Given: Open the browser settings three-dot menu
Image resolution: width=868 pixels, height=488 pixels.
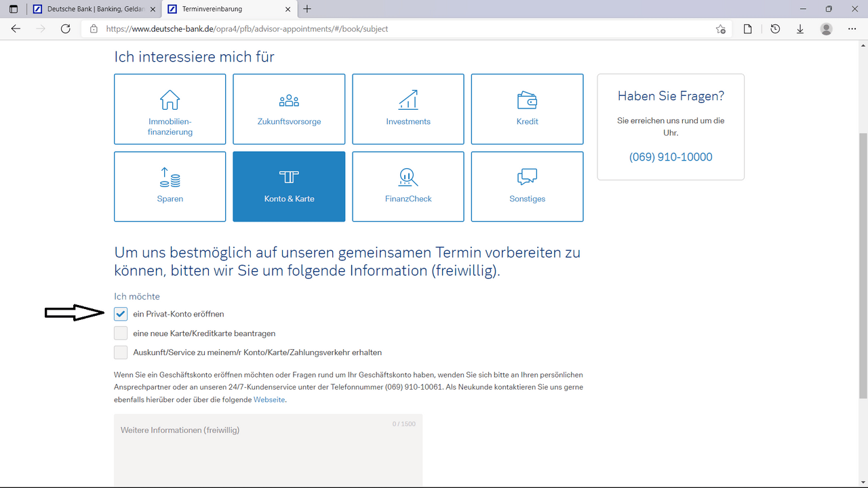Looking at the screenshot, I should pos(852,29).
